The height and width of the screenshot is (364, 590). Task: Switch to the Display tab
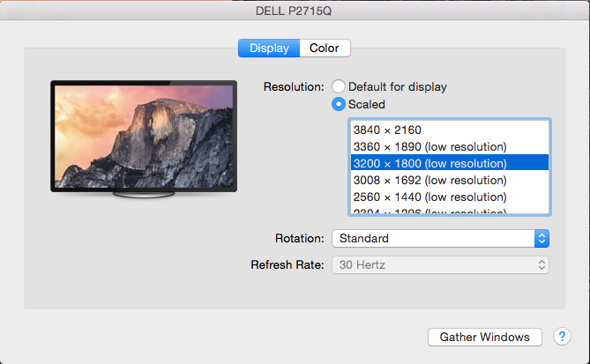click(269, 48)
